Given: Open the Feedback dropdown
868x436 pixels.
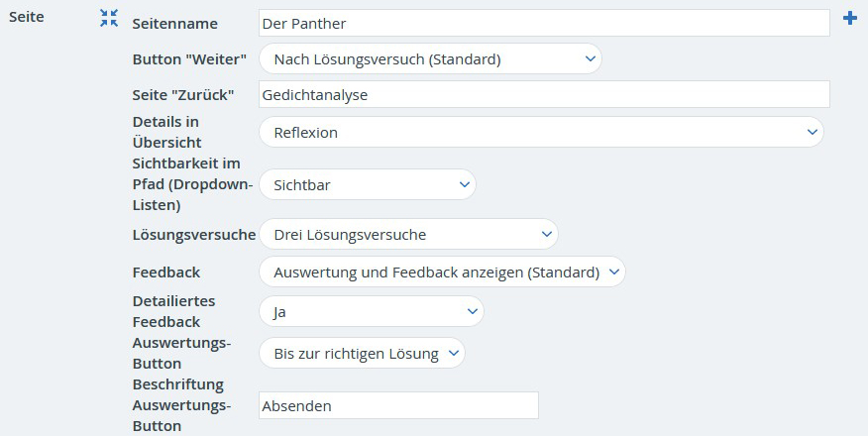Looking at the screenshot, I should tap(442, 272).
